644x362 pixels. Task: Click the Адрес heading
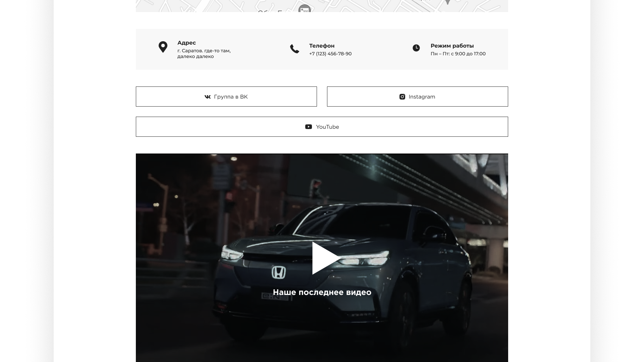(x=186, y=43)
